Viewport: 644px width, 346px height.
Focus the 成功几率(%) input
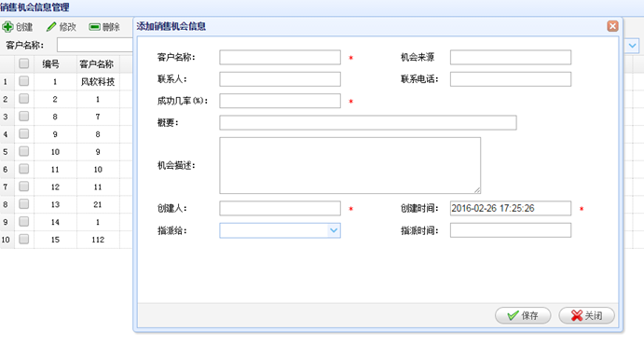[x=280, y=101]
